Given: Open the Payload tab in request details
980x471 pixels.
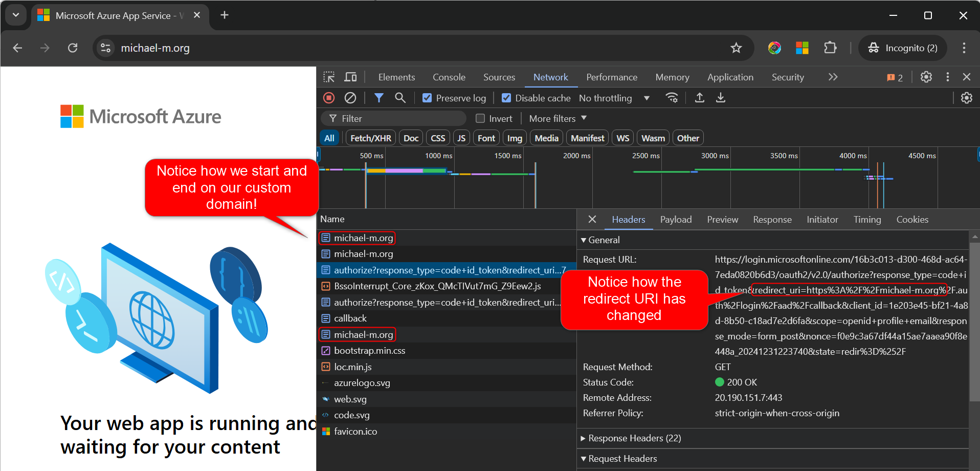Looking at the screenshot, I should point(675,219).
